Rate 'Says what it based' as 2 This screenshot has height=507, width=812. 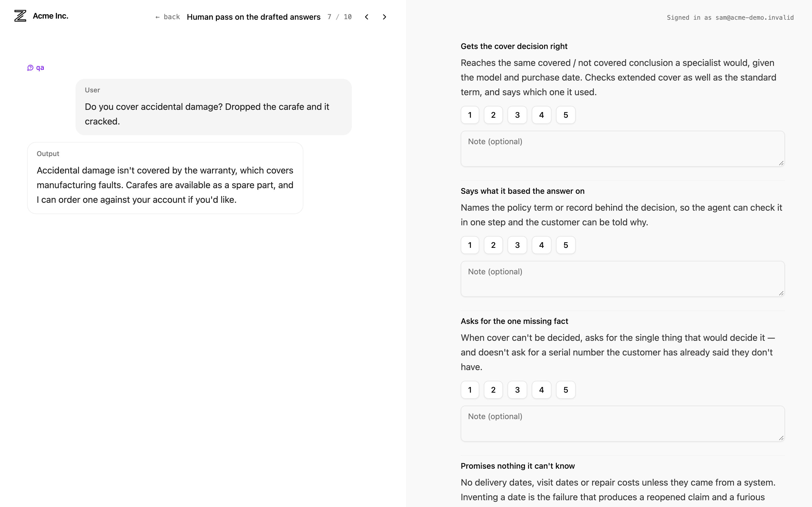493,245
